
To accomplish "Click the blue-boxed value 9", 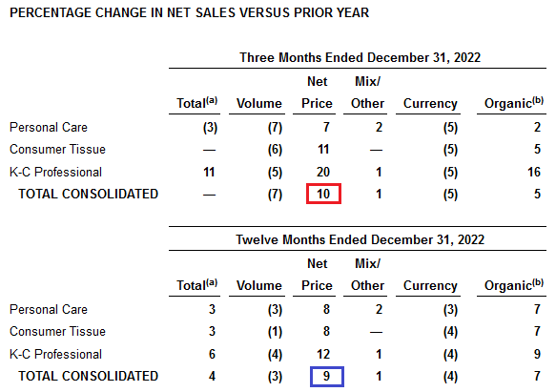I will click(x=326, y=376).
